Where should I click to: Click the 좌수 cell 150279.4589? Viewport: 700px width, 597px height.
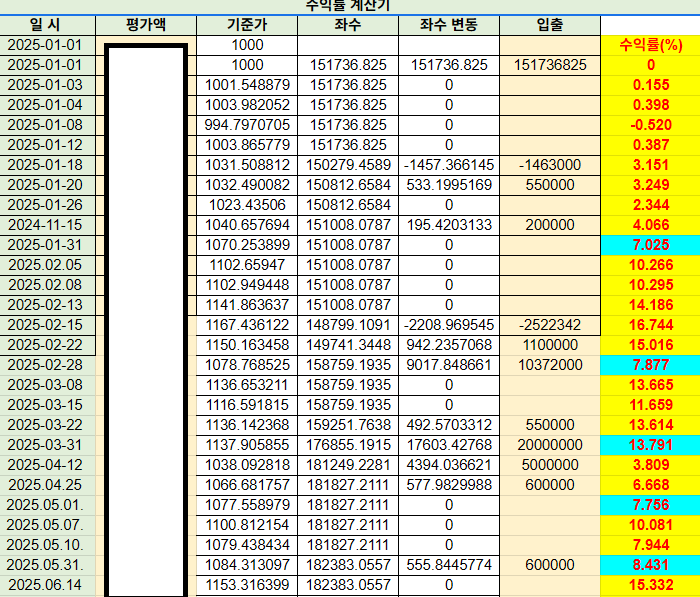coord(348,165)
